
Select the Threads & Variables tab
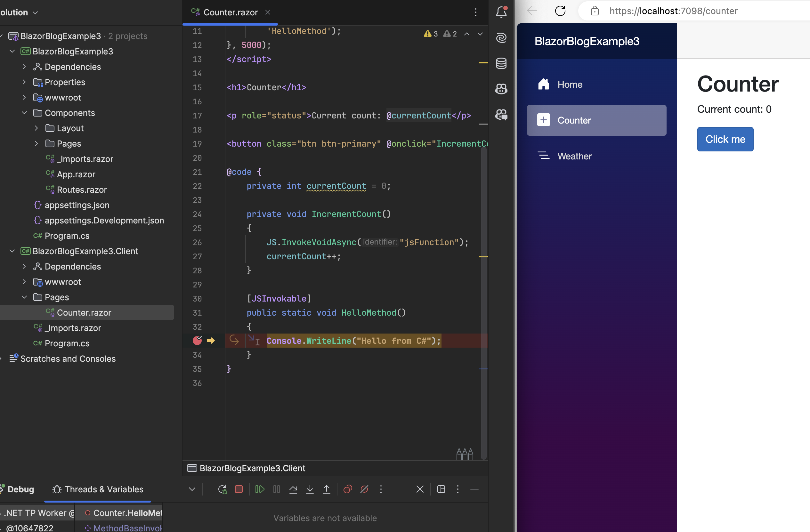pos(98,489)
